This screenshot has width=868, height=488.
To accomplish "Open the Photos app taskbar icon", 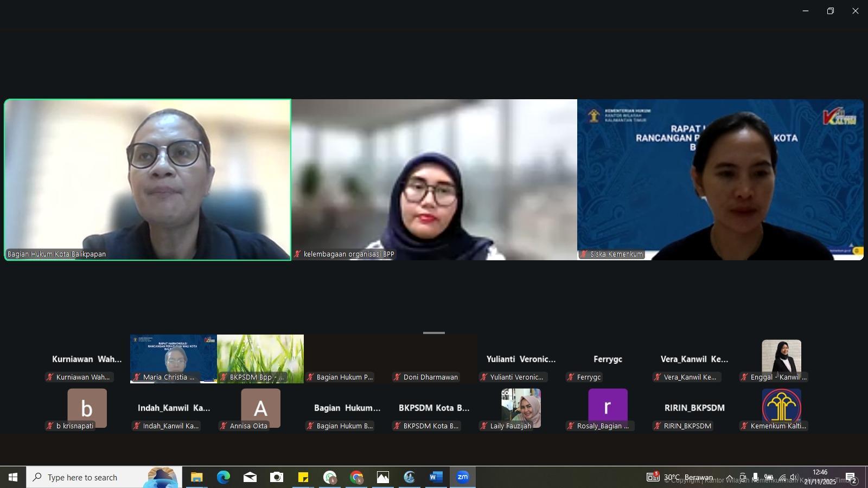I will point(383,477).
